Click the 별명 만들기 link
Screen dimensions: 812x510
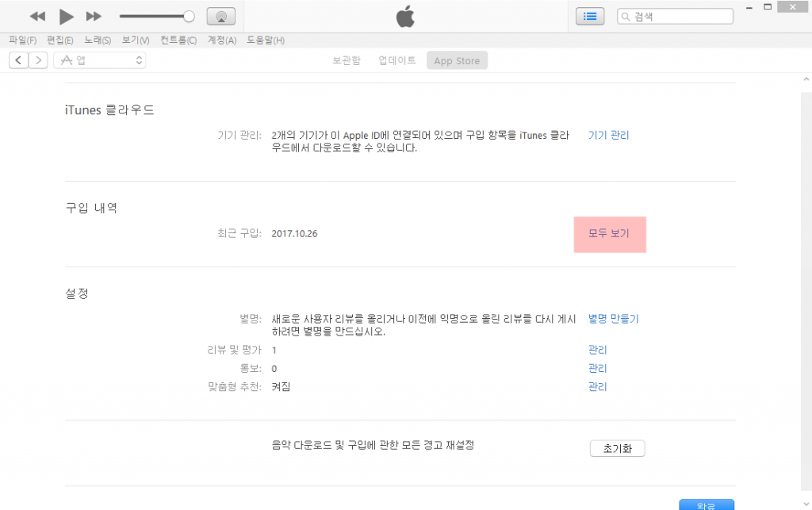coord(613,319)
